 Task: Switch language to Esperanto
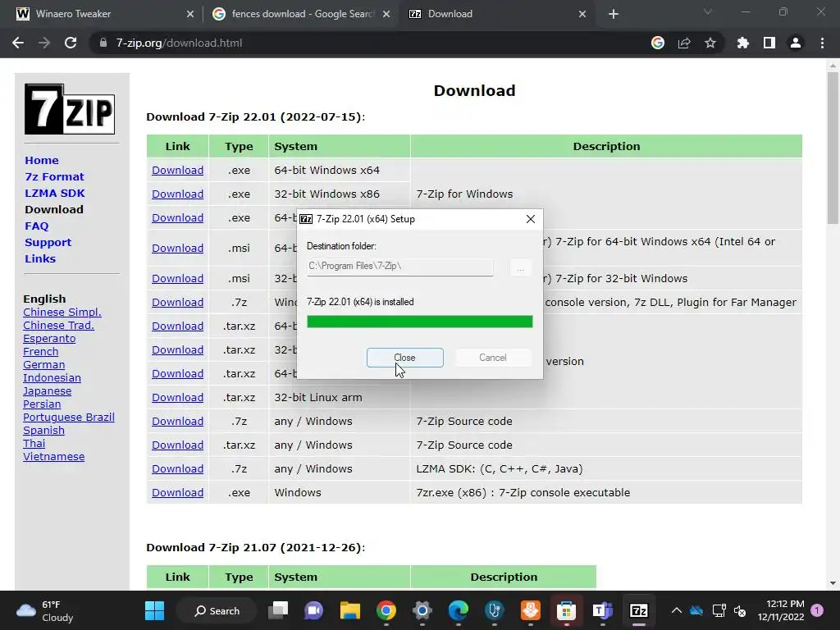(49, 339)
